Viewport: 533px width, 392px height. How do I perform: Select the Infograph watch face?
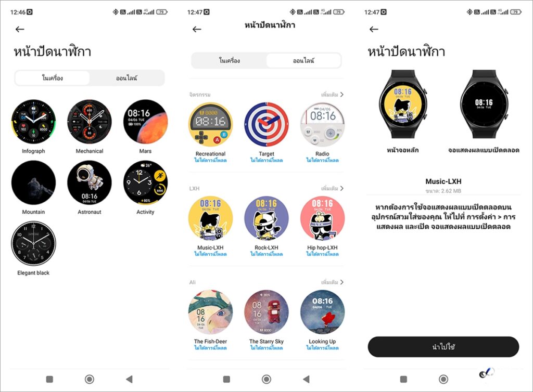tap(33, 122)
